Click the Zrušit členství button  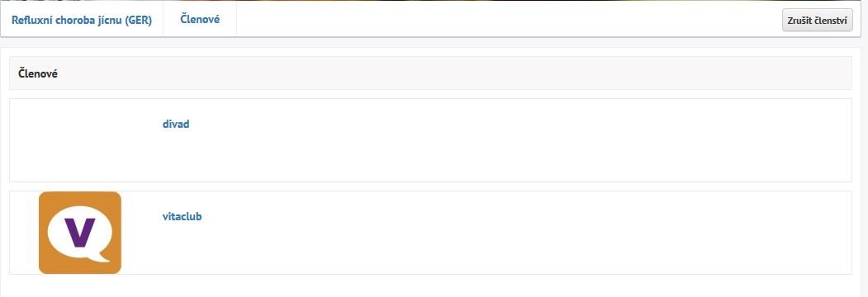pyautogui.click(x=817, y=21)
